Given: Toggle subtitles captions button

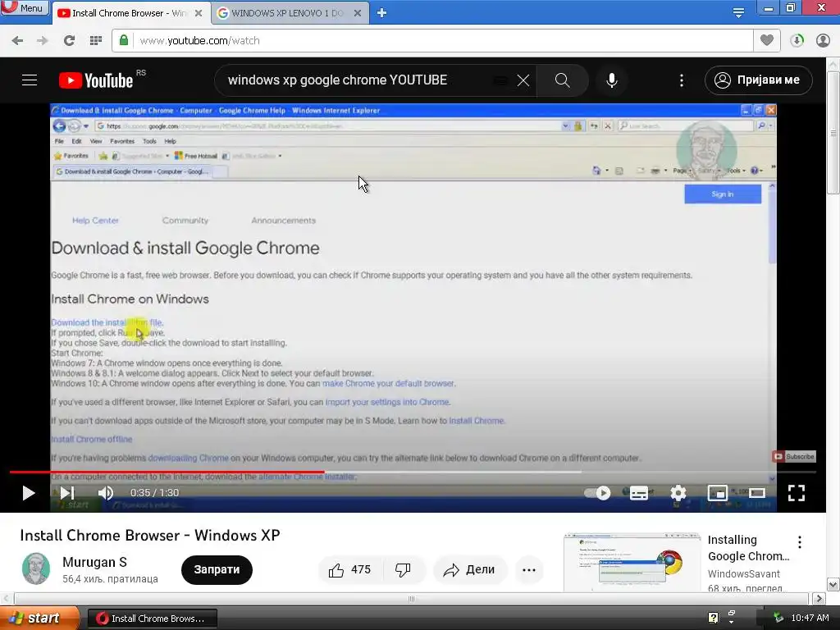Looking at the screenshot, I should 638,493.
